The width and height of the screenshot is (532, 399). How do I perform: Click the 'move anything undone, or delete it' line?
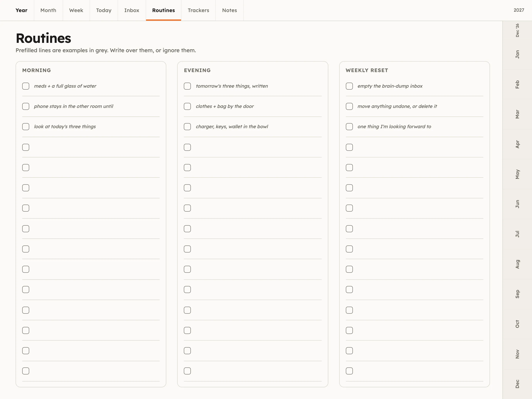pyautogui.click(x=397, y=106)
